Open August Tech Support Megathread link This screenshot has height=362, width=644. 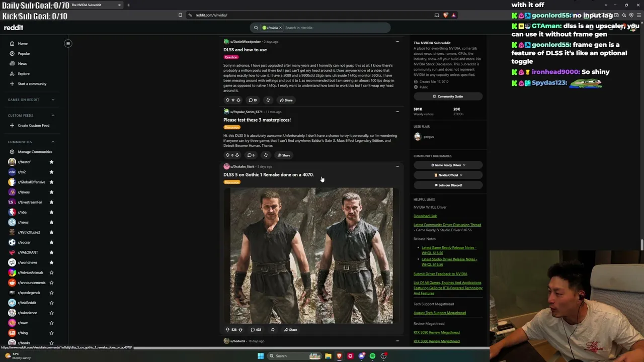(440, 313)
